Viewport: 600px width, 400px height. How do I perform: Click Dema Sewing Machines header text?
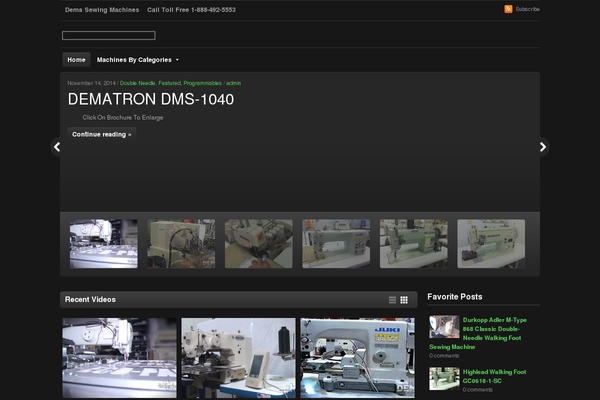tap(102, 10)
